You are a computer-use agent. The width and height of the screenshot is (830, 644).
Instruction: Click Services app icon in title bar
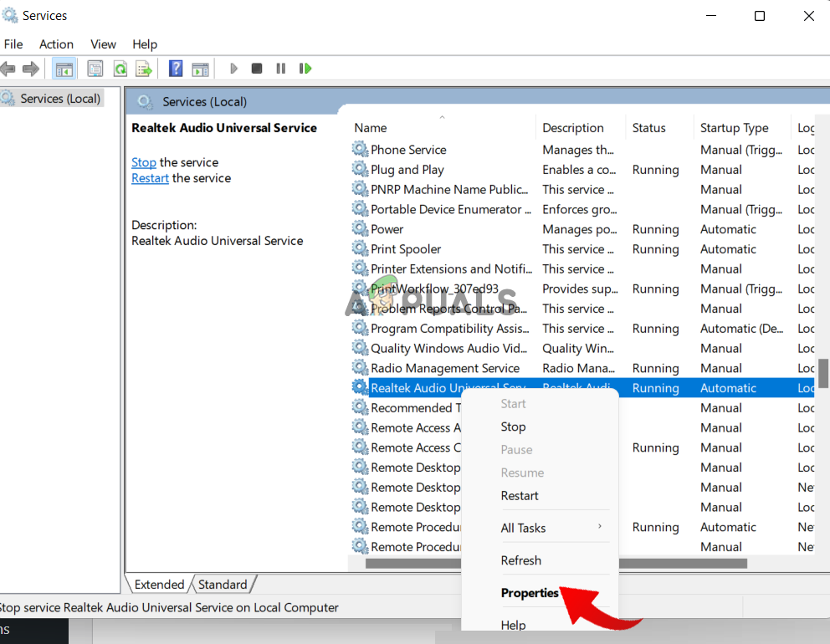pos(9,15)
